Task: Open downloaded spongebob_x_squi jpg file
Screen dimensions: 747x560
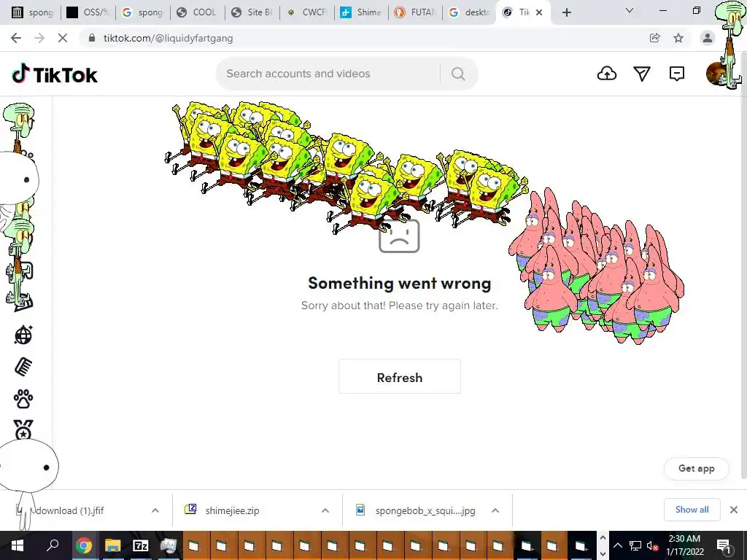Action: (425, 510)
